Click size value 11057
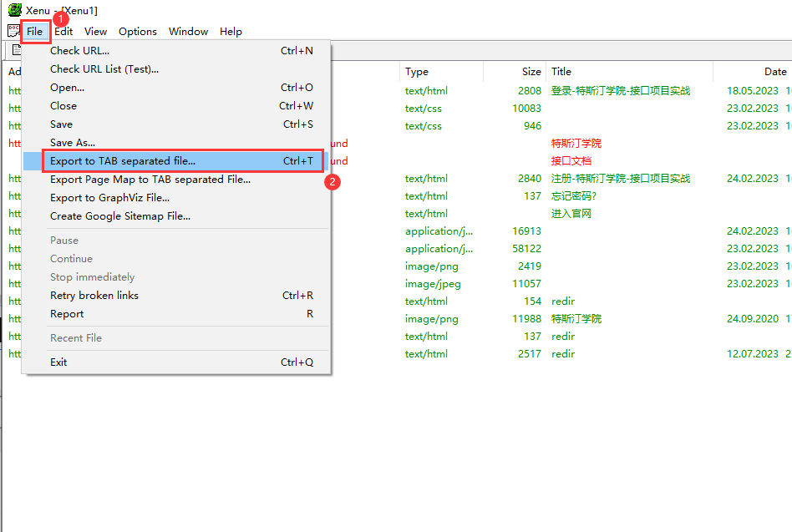Viewport: 792px width, 532px height. pos(526,284)
